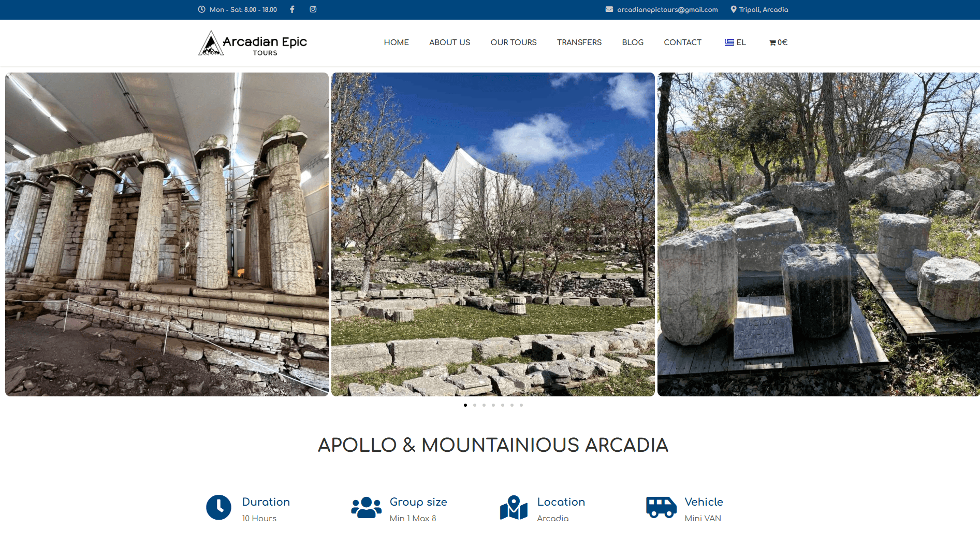Click the shopping cart icon showing 0€

pyautogui.click(x=772, y=42)
